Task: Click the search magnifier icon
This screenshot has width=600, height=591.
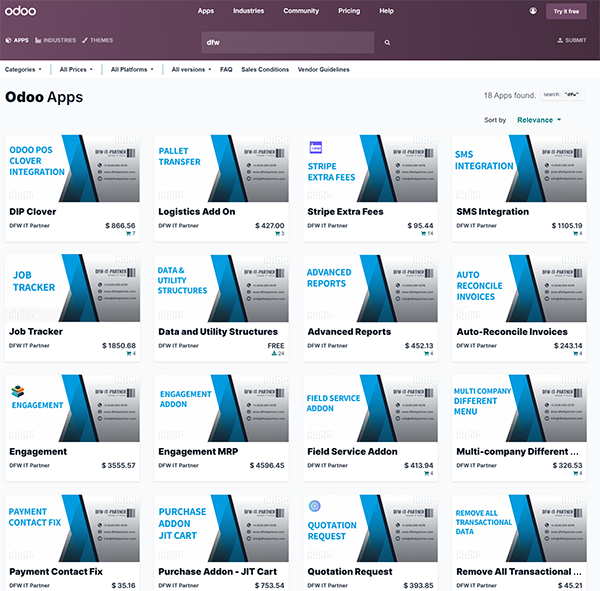Action: tap(387, 43)
